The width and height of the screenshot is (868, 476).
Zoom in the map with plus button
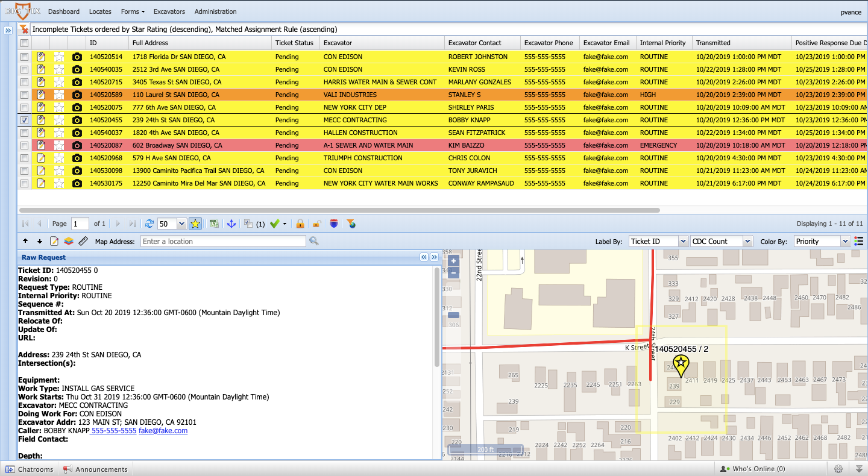(x=453, y=261)
